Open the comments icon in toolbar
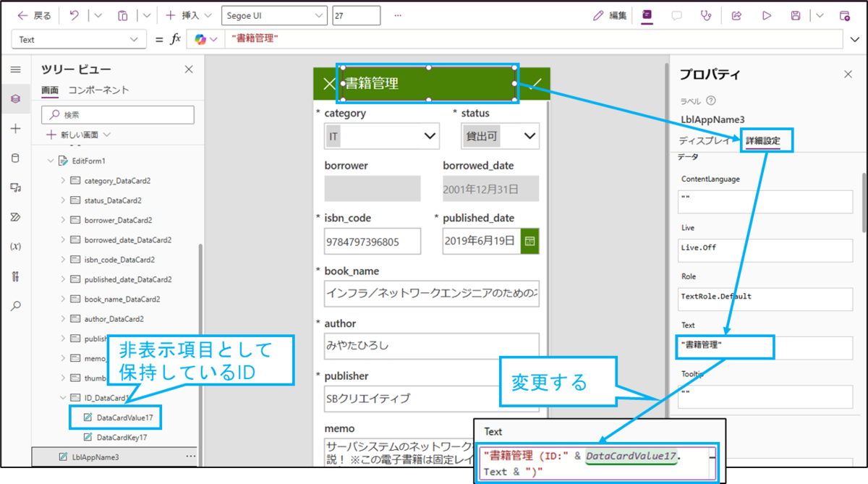Screen dimensions: 868x484 [x=677, y=15]
